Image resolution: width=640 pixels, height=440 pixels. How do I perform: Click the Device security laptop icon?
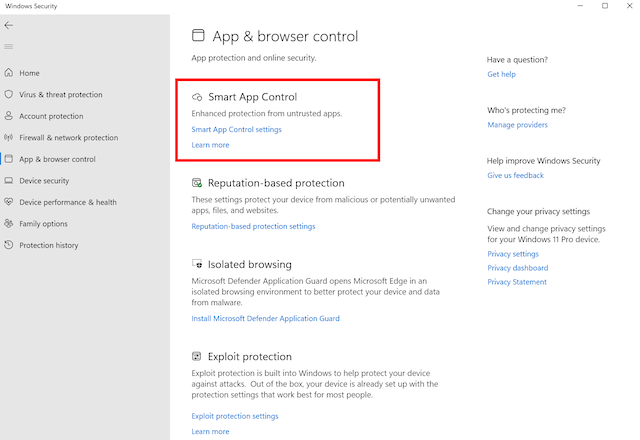click(x=9, y=181)
